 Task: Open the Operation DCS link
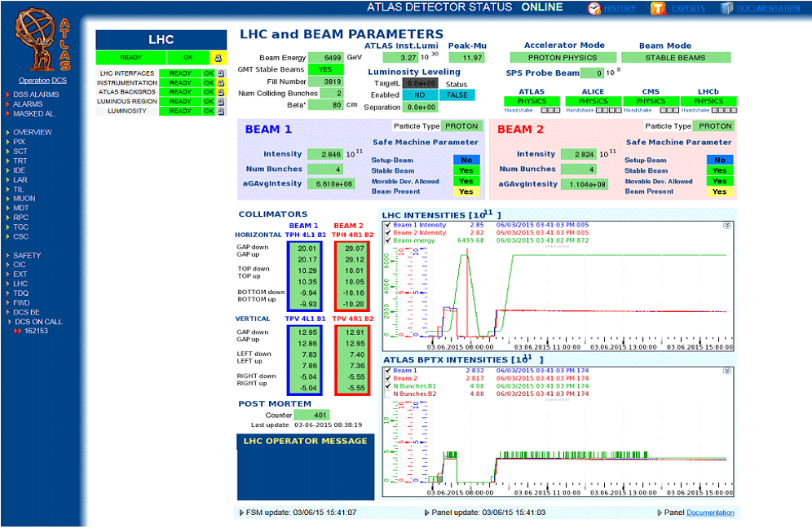tap(42, 81)
